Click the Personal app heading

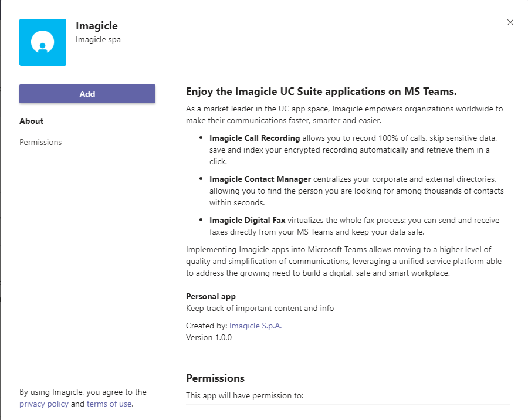click(x=211, y=296)
